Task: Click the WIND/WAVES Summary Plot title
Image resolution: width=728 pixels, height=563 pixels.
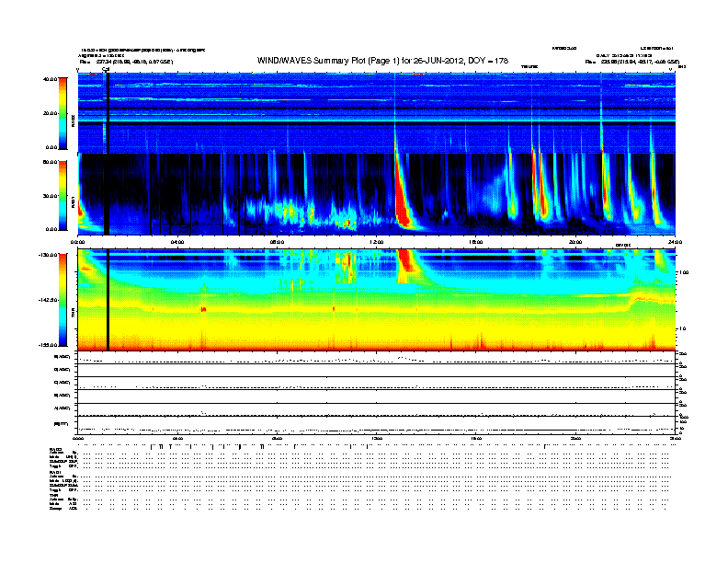Action: (382, 61)
